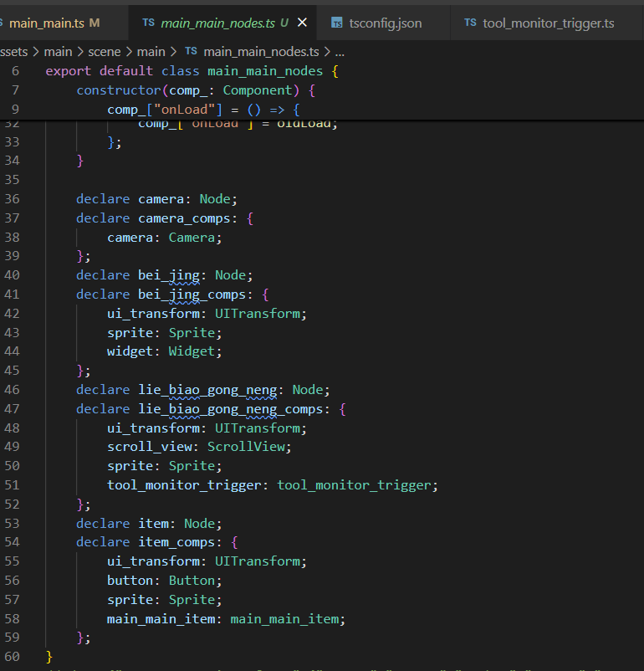Click the sticky comp_["onLoad"] arrow function line
The width and height of the screenshot is (644, 671).
click(x=203, y=110)
